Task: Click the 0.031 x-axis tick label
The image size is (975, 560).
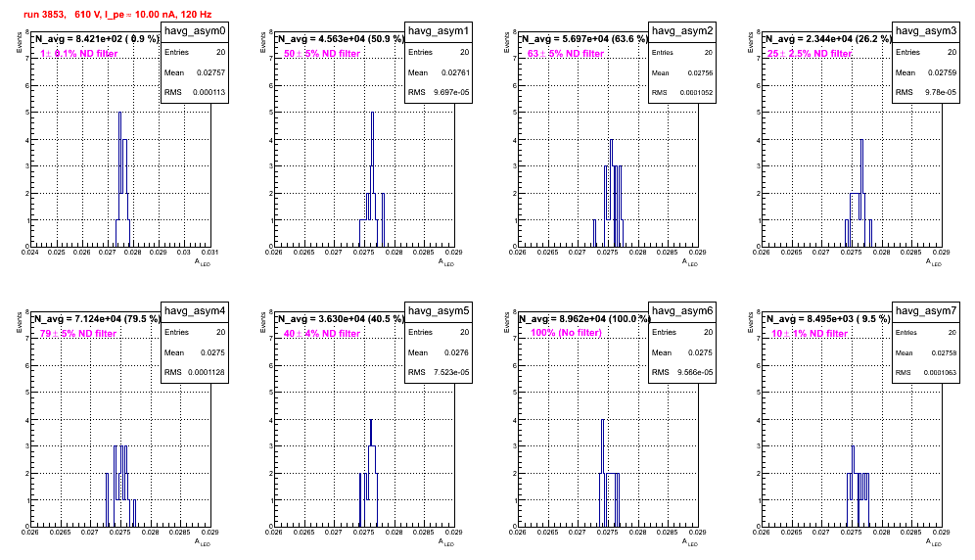Action: [210, 252]
